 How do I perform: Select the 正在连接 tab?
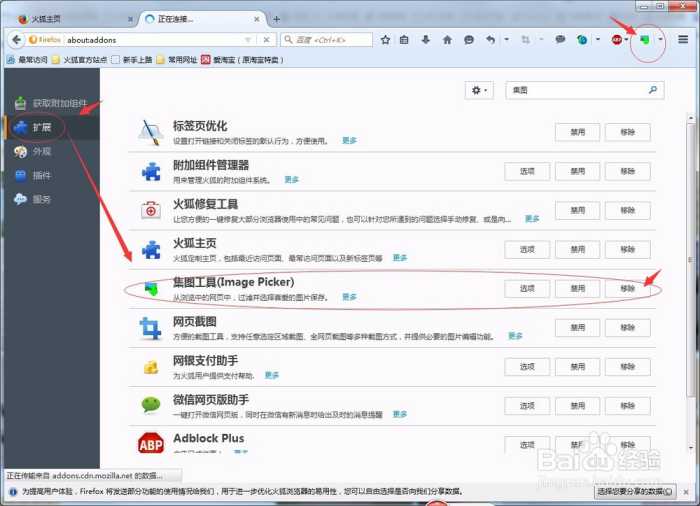pos(202,19)
